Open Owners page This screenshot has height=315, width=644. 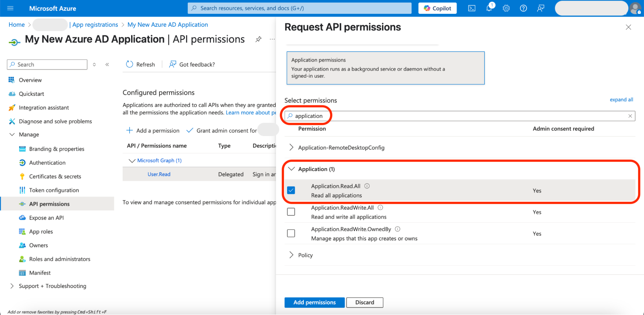(38, 245)
